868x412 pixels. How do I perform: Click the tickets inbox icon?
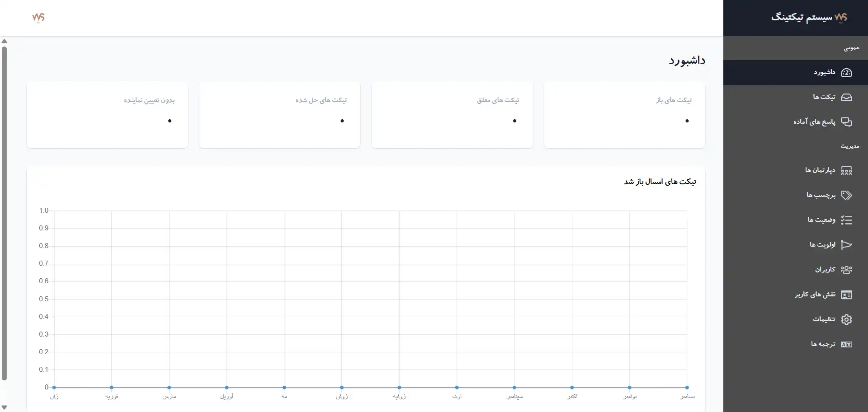click(x=846, y=97)
